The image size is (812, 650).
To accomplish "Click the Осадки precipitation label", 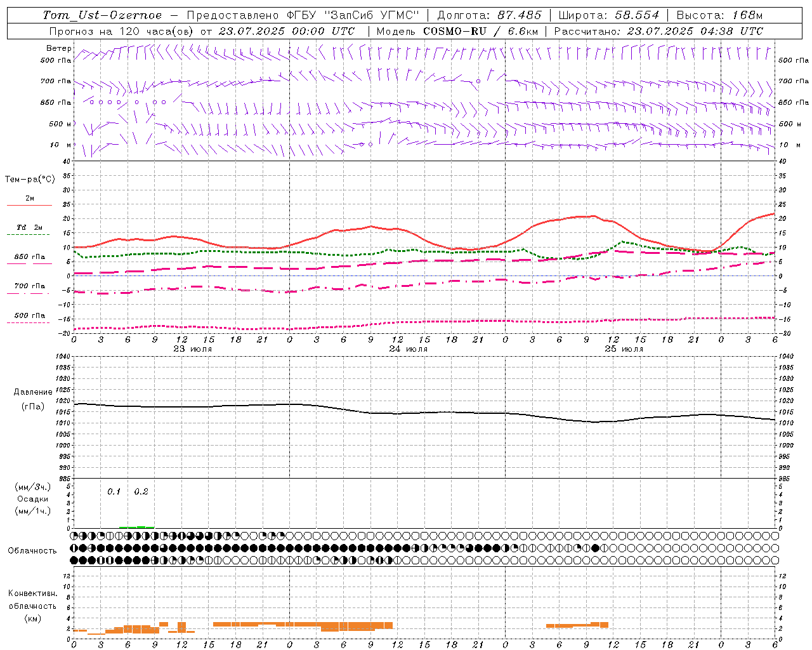I will click(33, 499).
